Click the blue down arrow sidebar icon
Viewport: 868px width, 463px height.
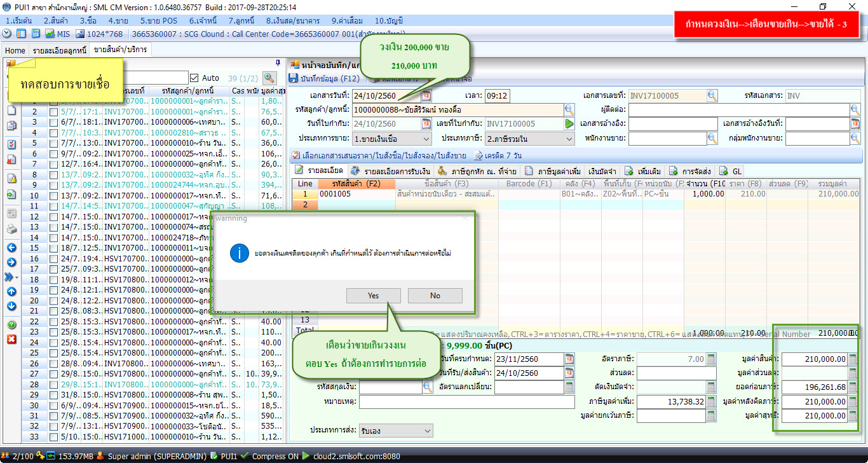(x=11, y=306)
